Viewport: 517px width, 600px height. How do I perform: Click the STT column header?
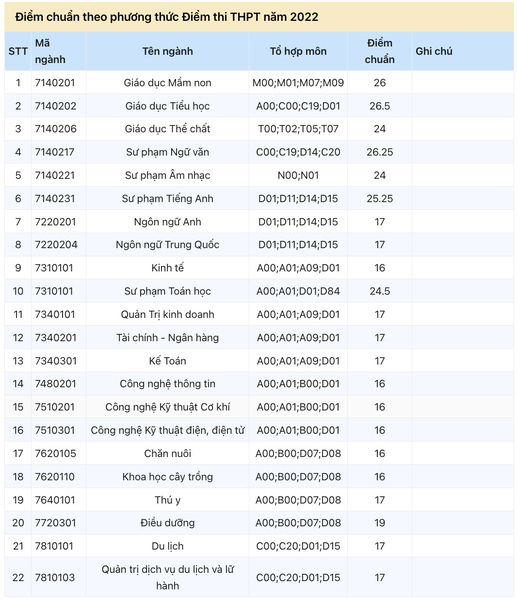pyautogui.click(x=18, y=51)
